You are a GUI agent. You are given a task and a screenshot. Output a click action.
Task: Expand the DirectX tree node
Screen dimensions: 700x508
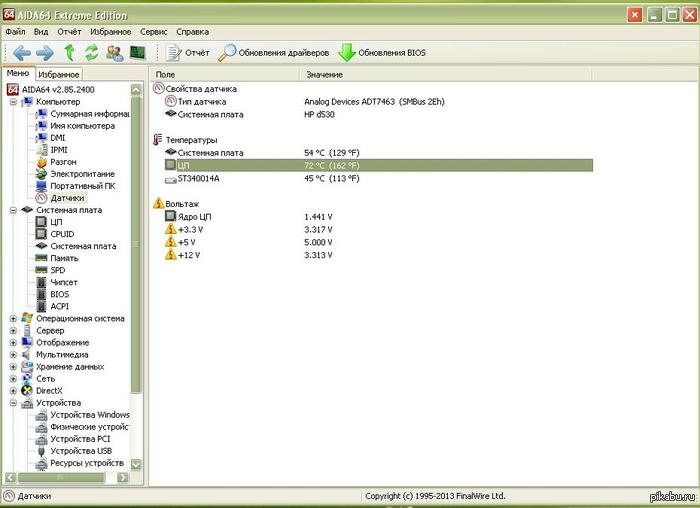13,391
